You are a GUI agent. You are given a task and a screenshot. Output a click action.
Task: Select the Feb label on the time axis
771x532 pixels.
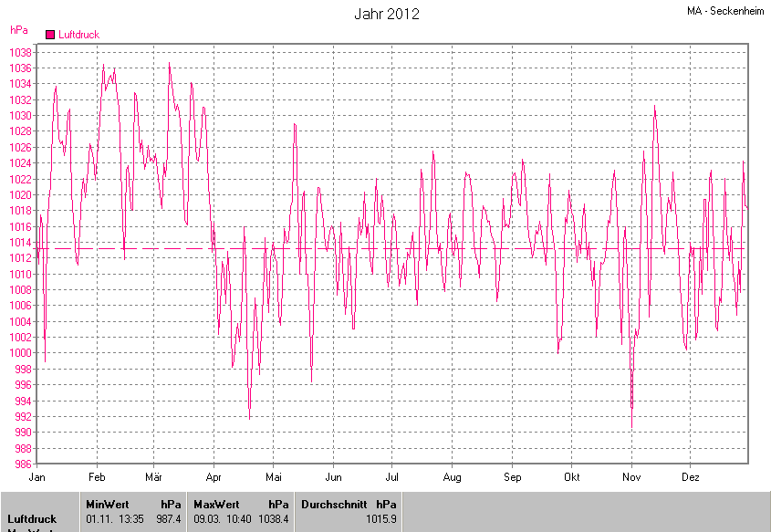pyautogui.click(x=97, y=477)
